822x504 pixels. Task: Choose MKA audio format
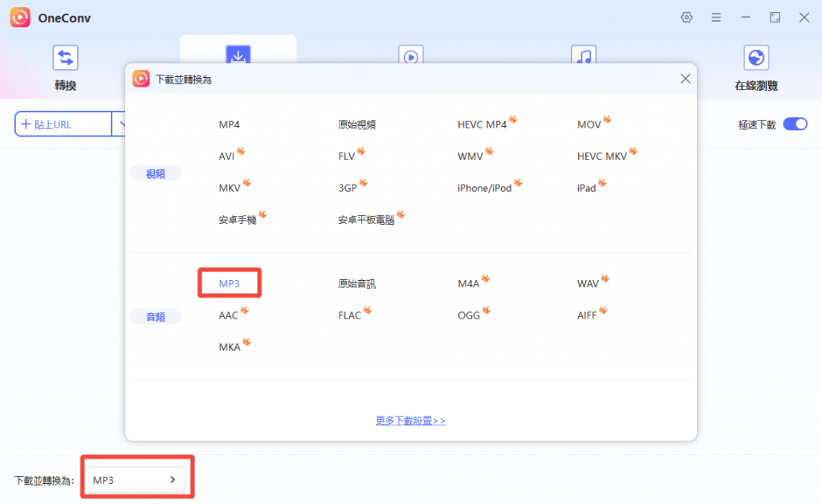(x=230, y=348)
